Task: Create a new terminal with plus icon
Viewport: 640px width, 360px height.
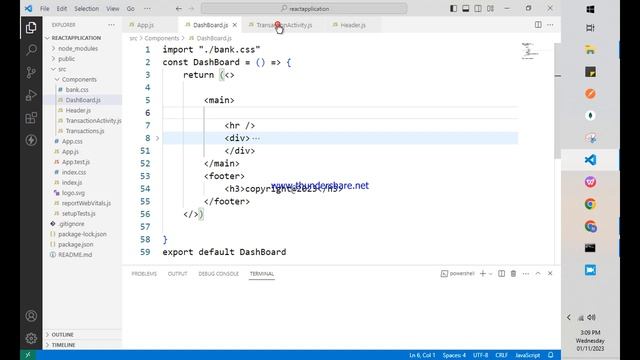Action: [x=482, y=273]
